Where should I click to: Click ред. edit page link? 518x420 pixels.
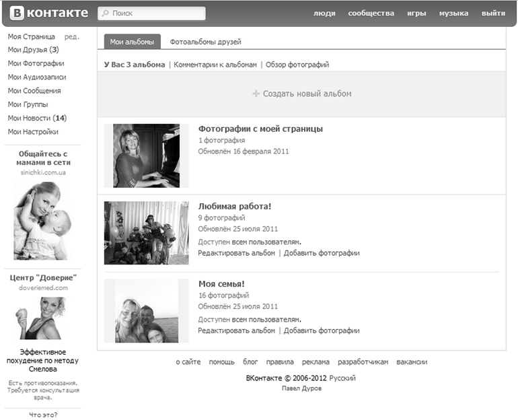pyautogui.click(x=72, y=36)
